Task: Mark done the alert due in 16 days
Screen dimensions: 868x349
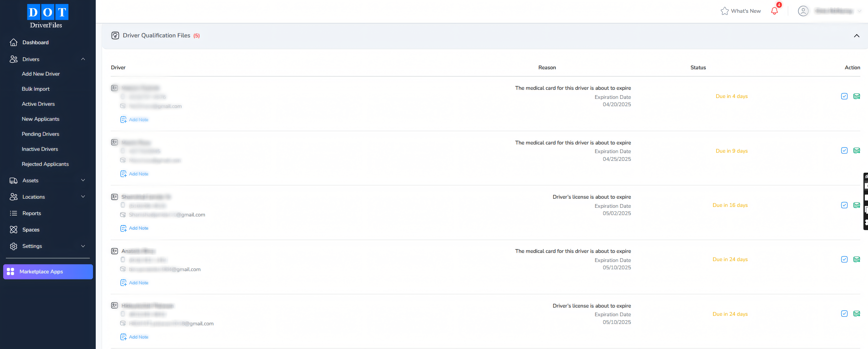Action: [844, 205]
